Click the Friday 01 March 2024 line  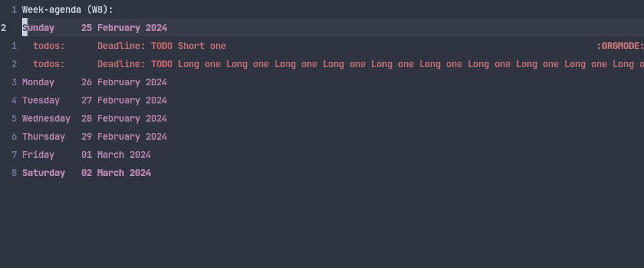point(87,154)
